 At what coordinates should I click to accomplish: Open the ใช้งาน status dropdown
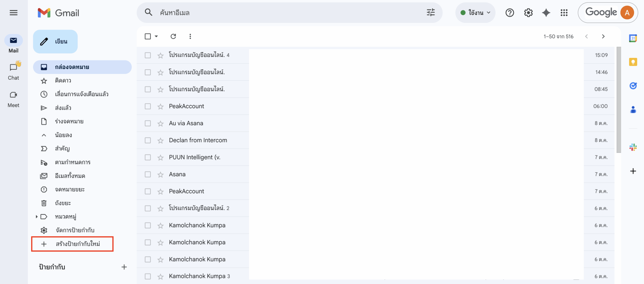click(475, 13)
